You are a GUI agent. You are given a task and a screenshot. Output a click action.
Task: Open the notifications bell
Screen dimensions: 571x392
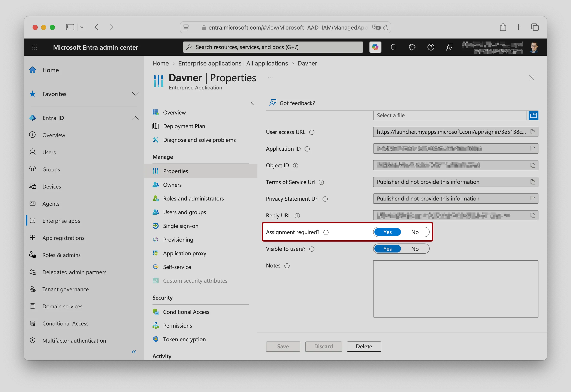pyautogui.click(x=393, y=47)
